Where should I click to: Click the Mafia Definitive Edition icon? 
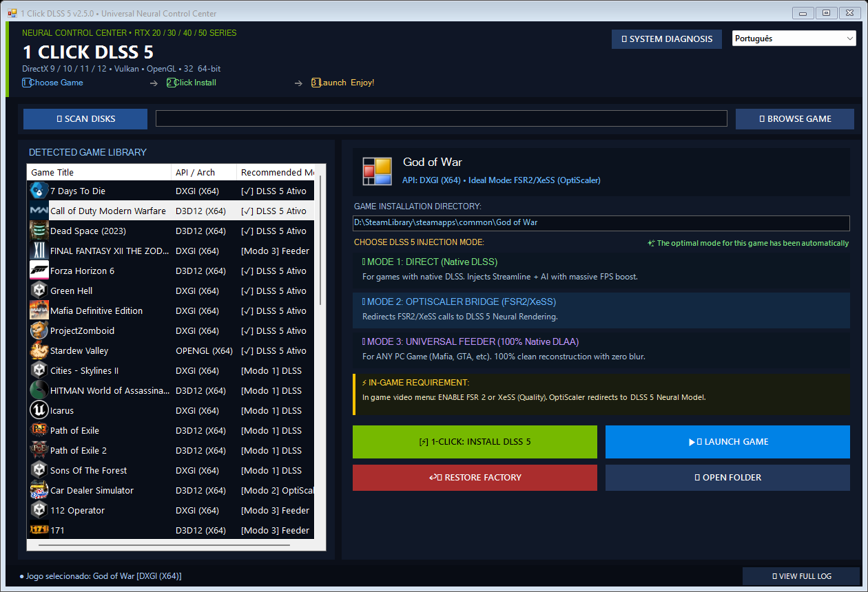39,310
